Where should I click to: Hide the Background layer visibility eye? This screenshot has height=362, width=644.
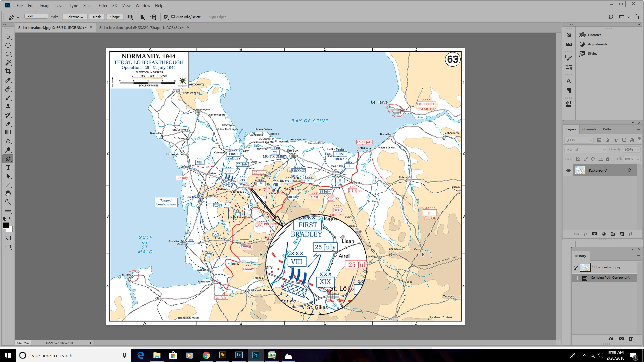click(568, 170)
